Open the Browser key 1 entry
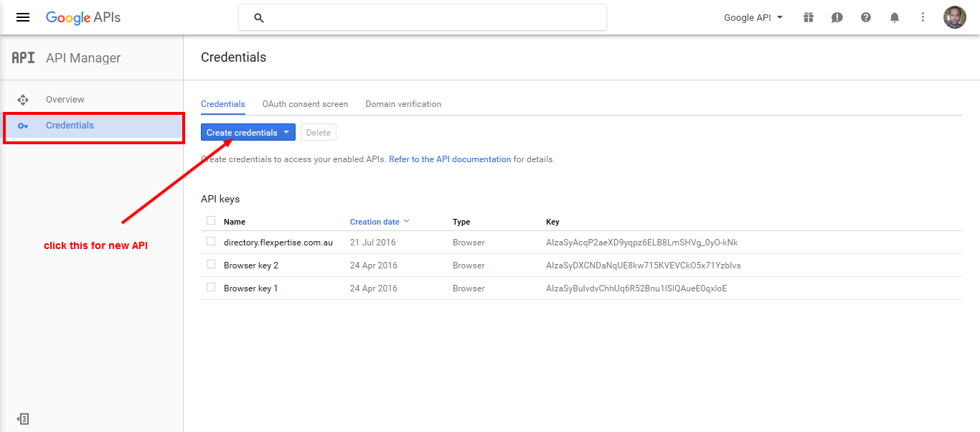980x432 pixels. (x=250, y=288)
